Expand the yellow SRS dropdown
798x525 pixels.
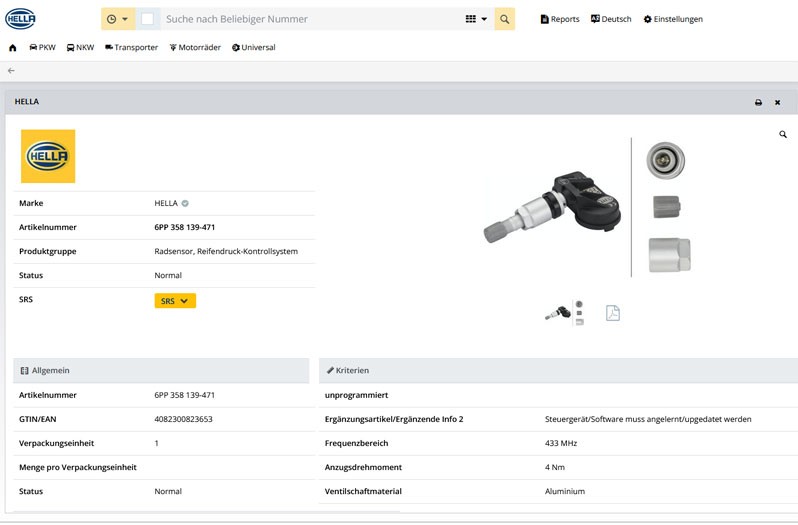(x=175, y=300)
